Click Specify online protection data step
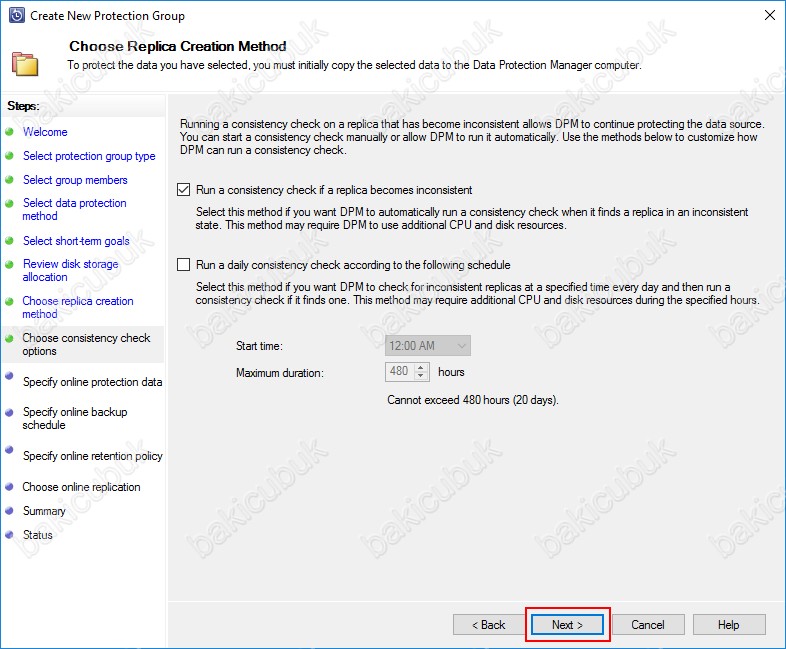Viewport: 786px width, 649px height. (92, 382)
